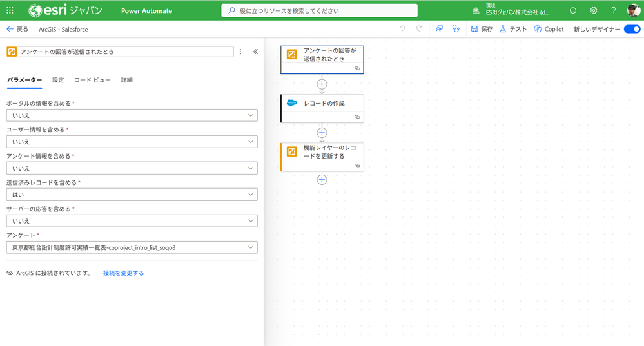Open ポータルの情報を含める dropdown
Viewport: 644px width, 346px height.
[132, 115]
